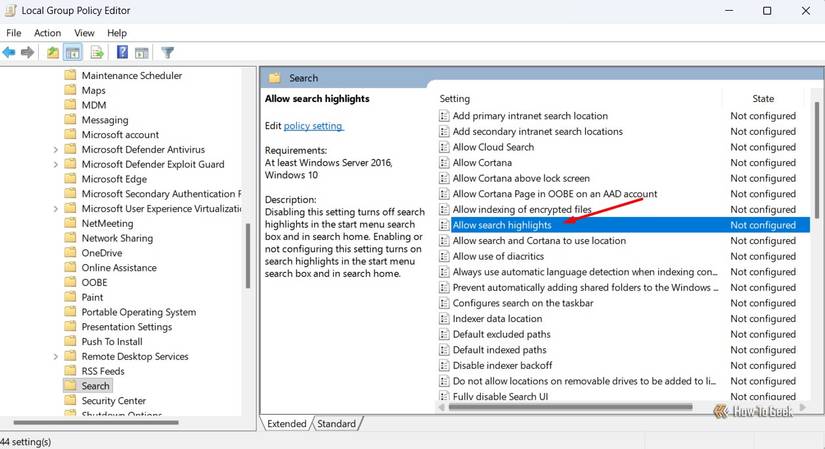Click the Up one level folder icon

click(53, 52)
